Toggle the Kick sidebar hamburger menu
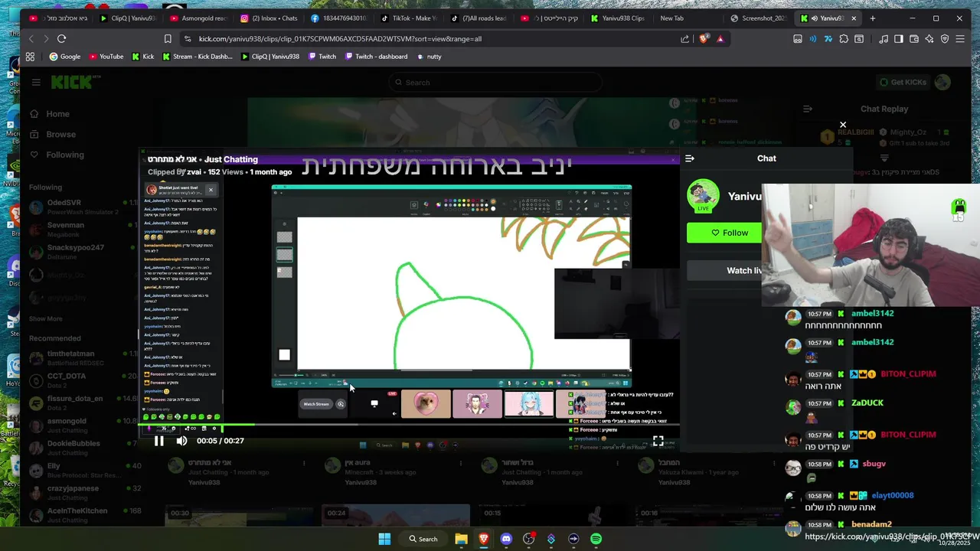This screenshot has width=980, height=551. [x=36, y=82]
